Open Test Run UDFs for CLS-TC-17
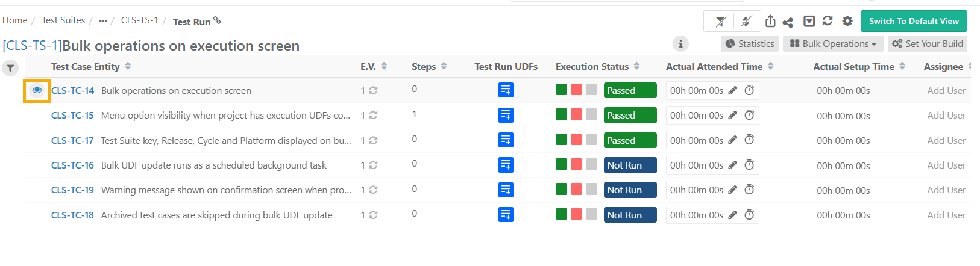Viewport: 980px width, 266px height. tap(506, 140)
